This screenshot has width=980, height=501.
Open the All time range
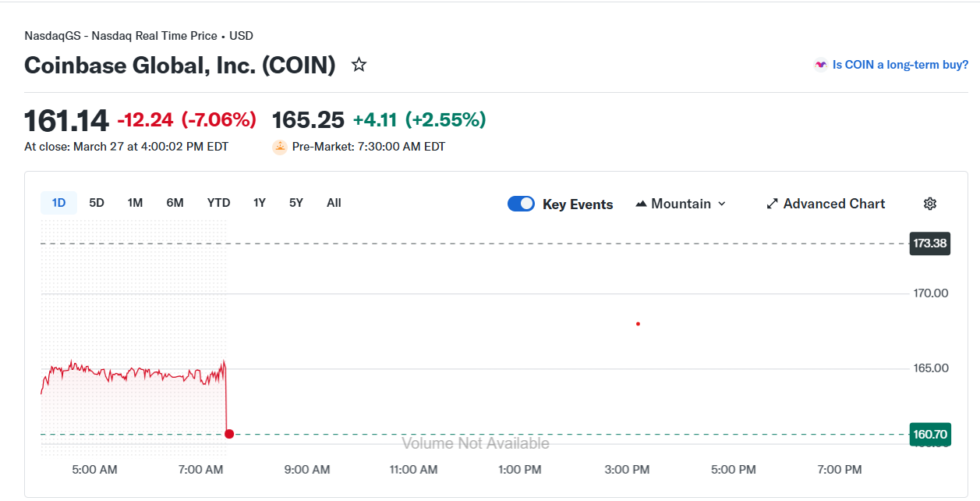point(334,202)
